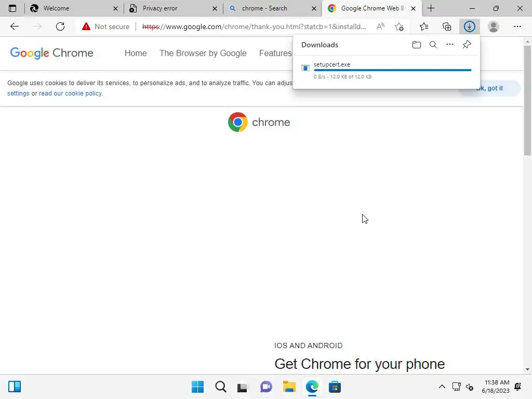Image resolution: width=532 pixels, height=399 pixels.
Task: Open the tab actions menu icon
Action: 12,8
